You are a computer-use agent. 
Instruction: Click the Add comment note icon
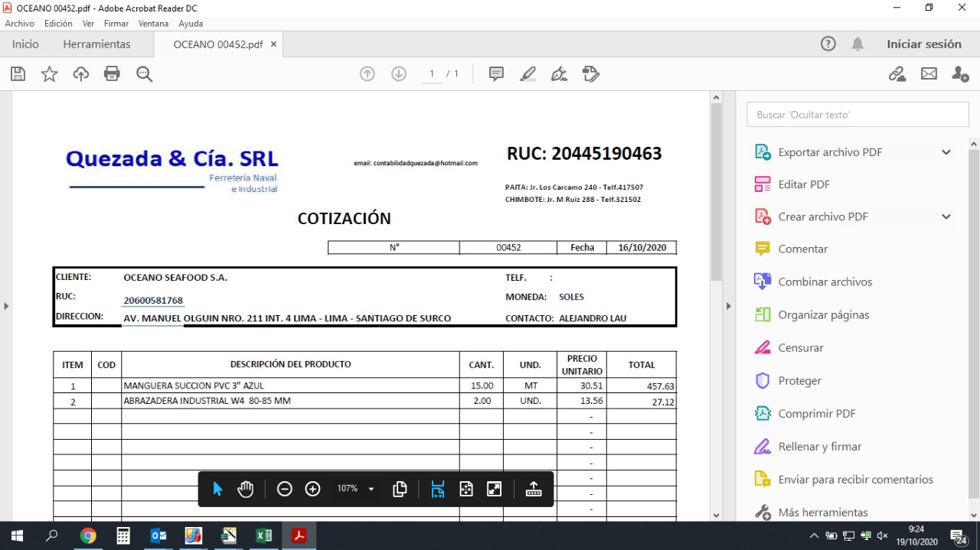(496, 74)
